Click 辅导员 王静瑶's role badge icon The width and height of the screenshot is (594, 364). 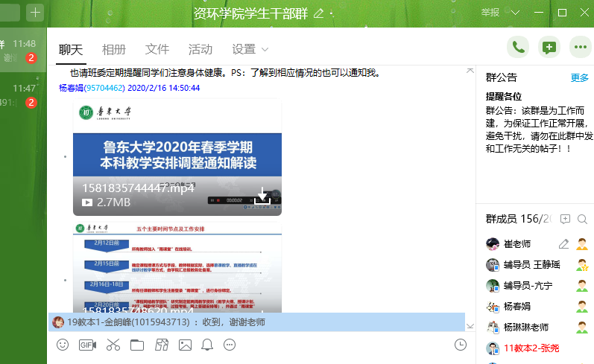[582, 265]
